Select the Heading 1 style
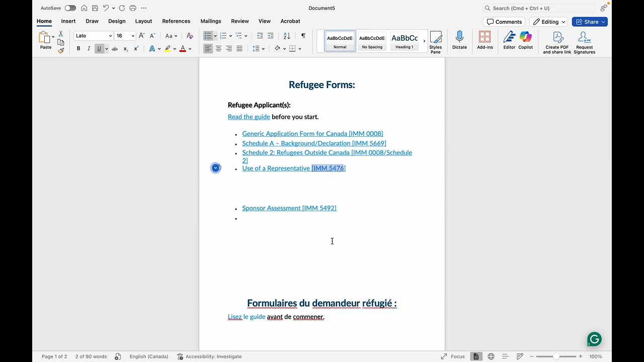Viewport: 644px width, 362px height. 405,41
